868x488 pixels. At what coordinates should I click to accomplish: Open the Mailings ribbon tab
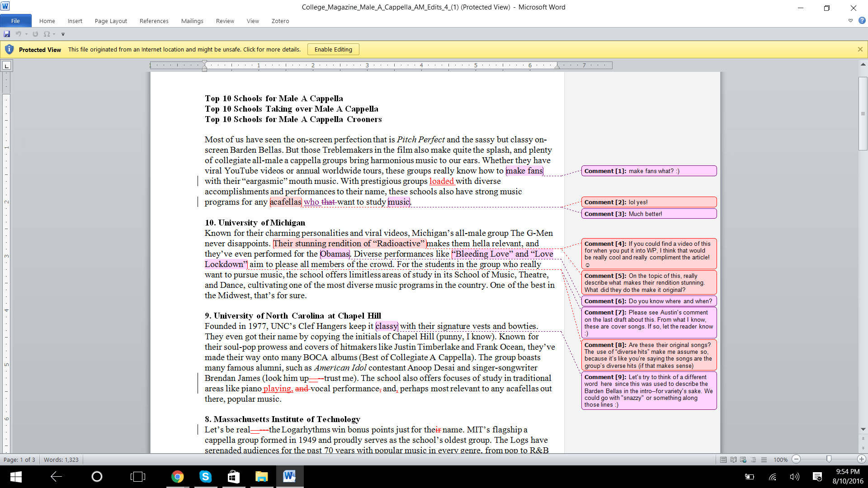coord(192,21)
